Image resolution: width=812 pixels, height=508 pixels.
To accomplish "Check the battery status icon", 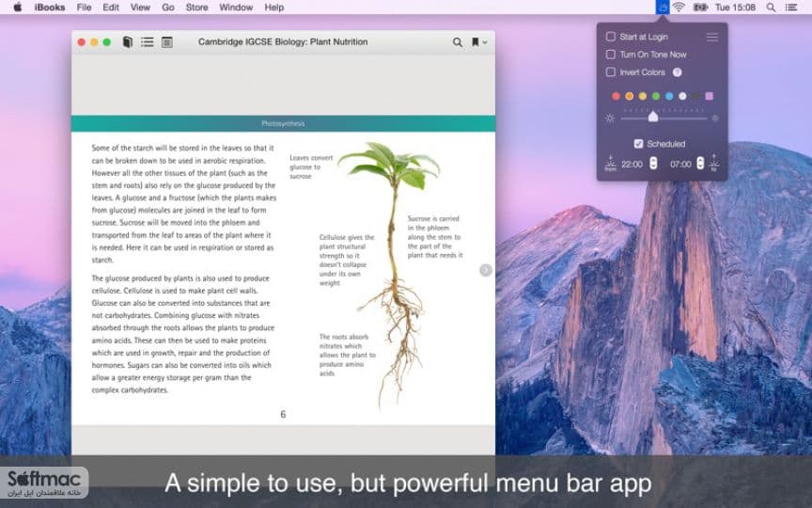I will click(700, 8).
